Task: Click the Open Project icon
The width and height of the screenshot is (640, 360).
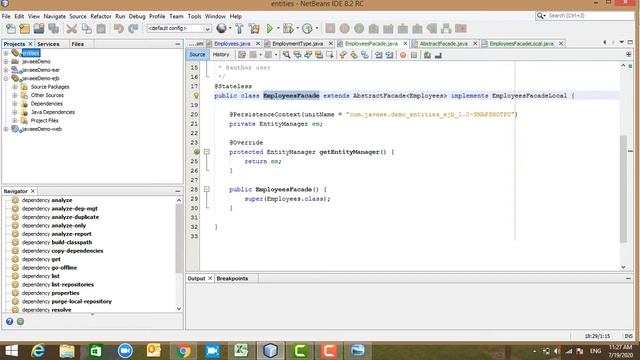Action: coord(39,29)
